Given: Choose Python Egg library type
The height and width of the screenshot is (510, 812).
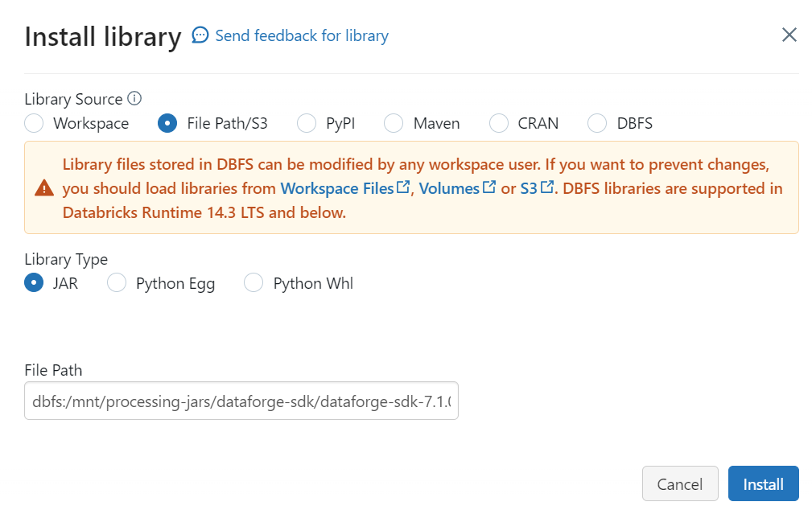Looking at the screenshot, I should pos(117,282).
